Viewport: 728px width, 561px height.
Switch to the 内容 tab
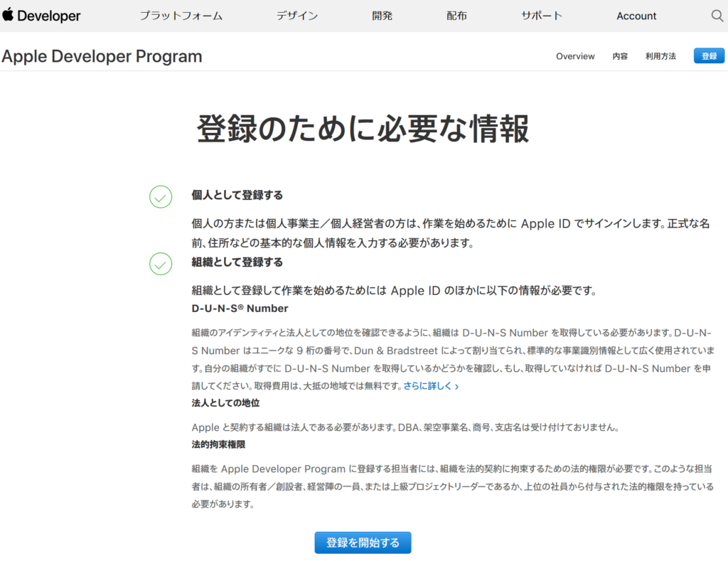(620, 56)
